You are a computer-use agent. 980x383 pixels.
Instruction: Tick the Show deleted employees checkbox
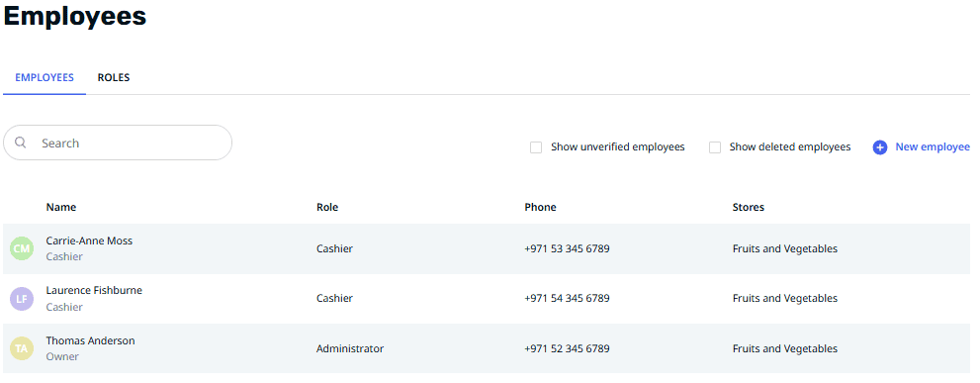715,147
